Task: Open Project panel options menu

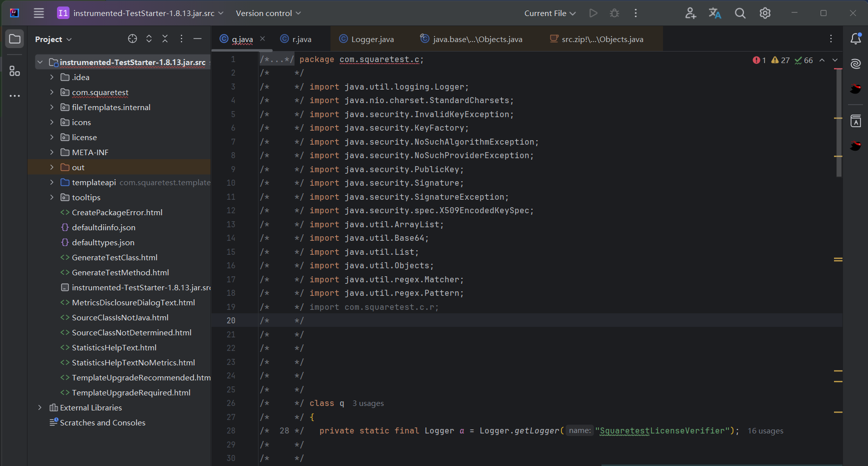Action: [x=181, y=39]
